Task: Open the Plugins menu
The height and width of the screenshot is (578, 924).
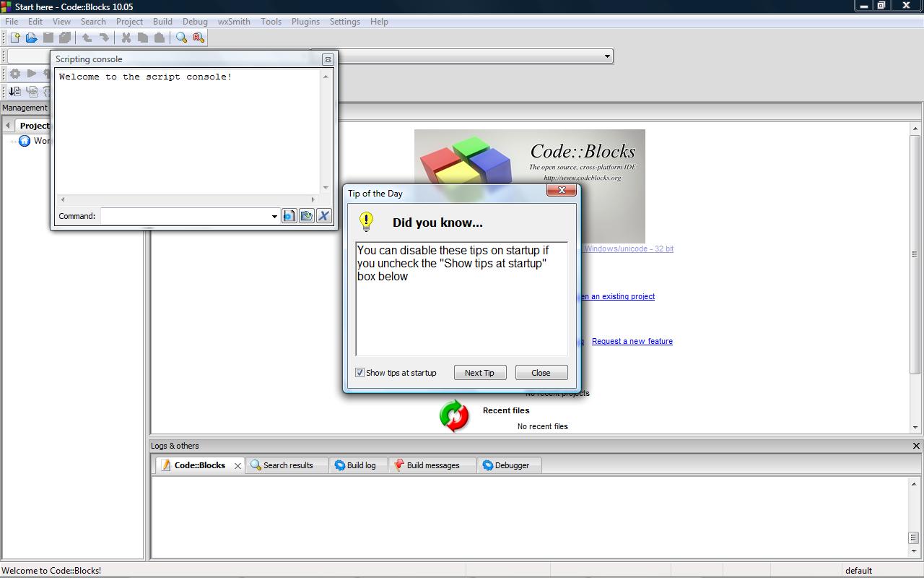Action: pos(305,22)
